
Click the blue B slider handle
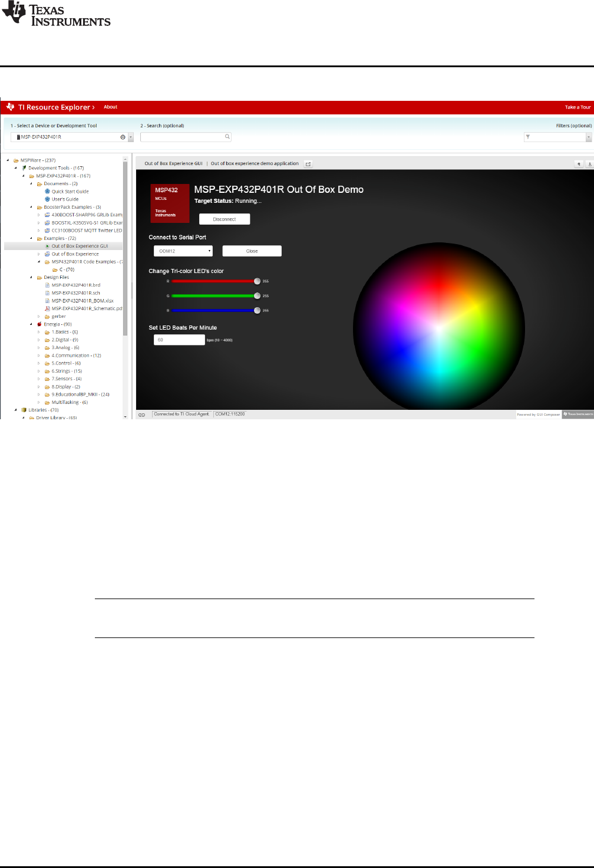(x=257, y=310)
